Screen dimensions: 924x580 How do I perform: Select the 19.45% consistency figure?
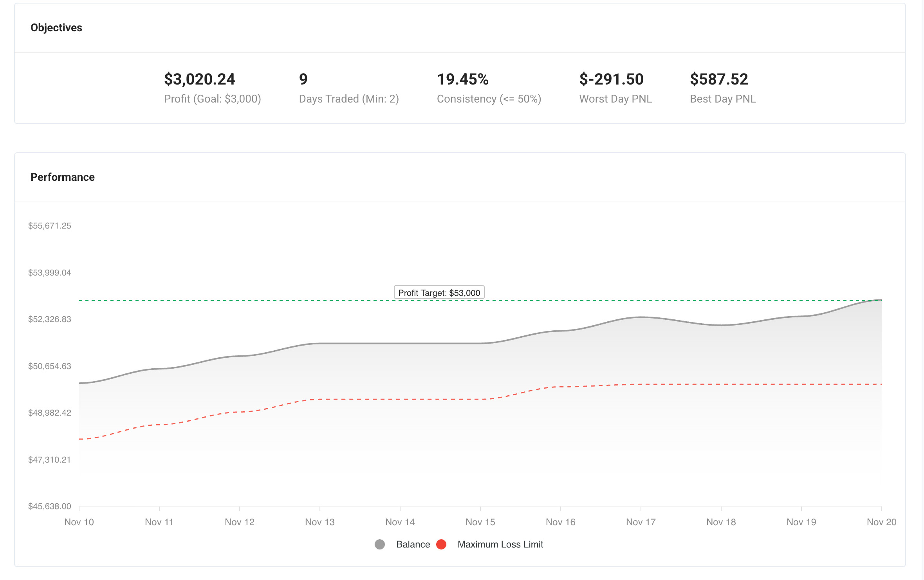(x=462, y=79)
